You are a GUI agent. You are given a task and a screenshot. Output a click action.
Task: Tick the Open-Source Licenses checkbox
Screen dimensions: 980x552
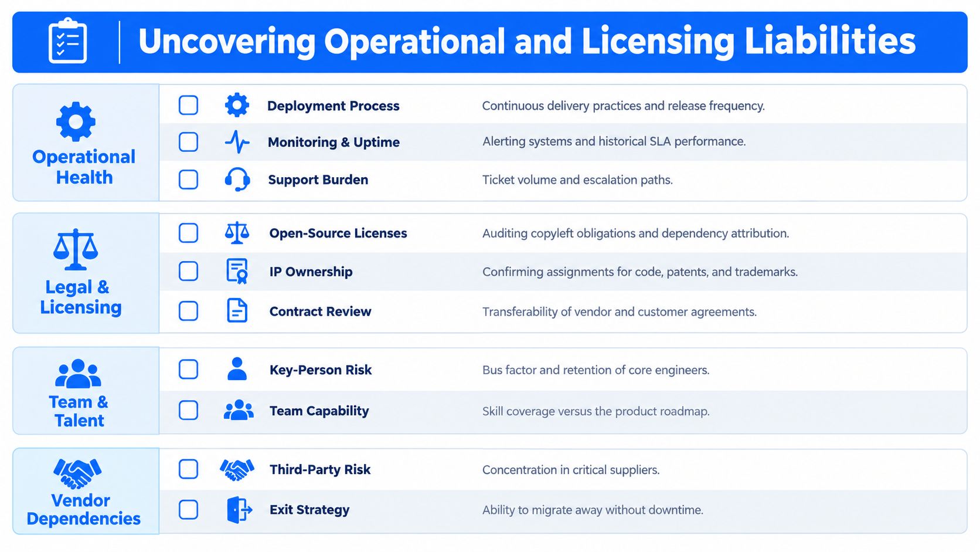pyautogui.click(x=188, y=233)
